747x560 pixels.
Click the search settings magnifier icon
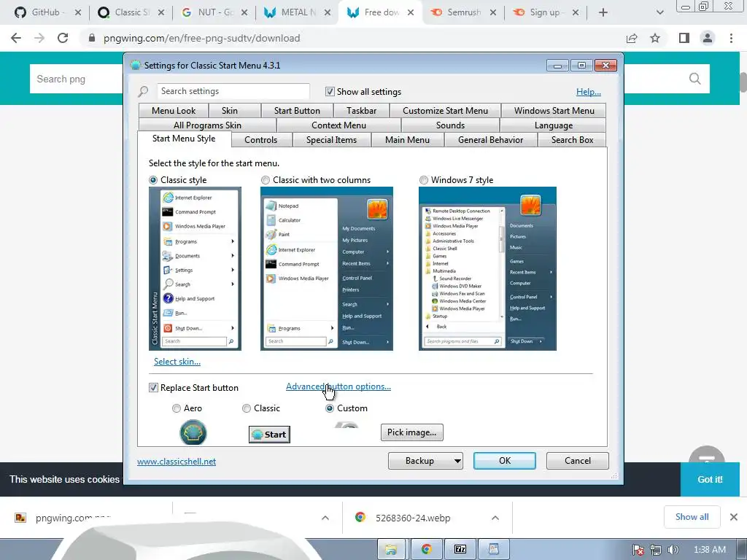click(x=143, y=91)
